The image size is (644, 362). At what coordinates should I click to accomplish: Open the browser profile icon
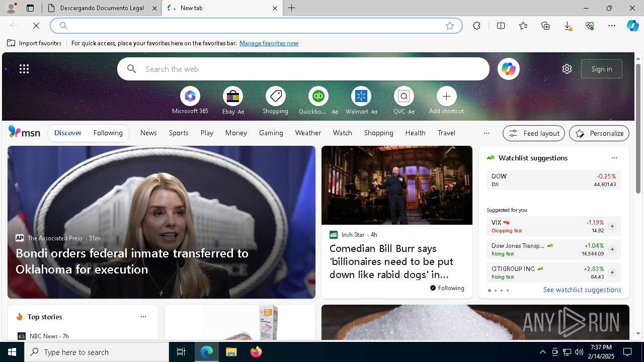(11, 8)
